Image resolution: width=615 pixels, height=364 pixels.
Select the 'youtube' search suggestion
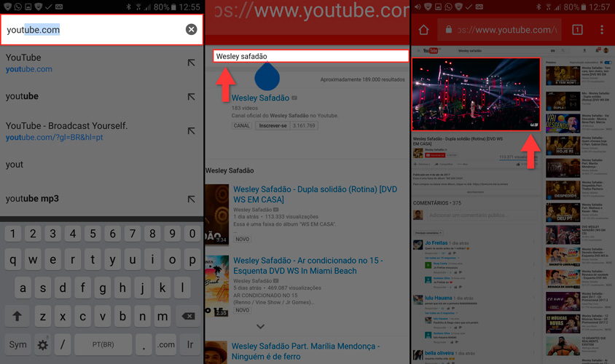(x=22, y=96)
